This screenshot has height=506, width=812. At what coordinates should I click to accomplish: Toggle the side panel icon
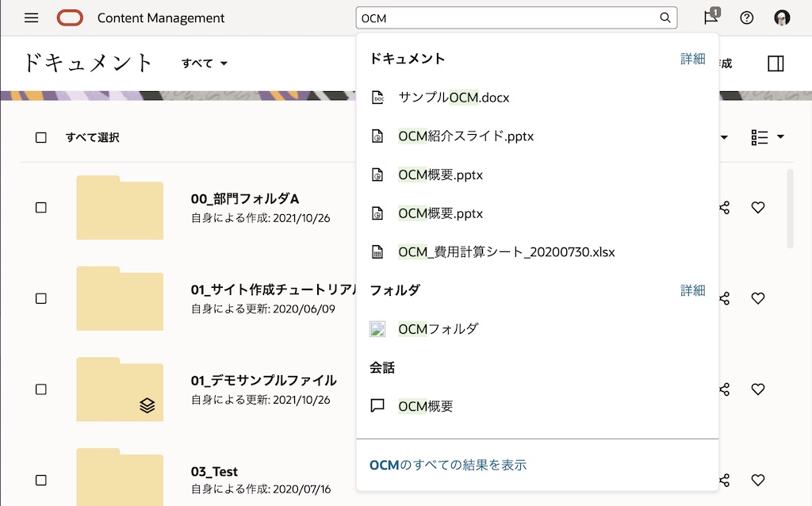[776, 63]
